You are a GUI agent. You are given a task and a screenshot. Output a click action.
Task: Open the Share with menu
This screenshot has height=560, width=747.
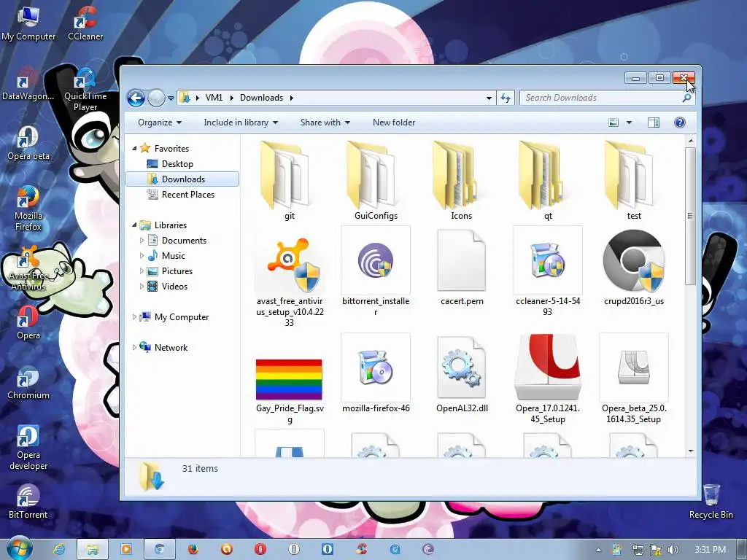(325, 122)
